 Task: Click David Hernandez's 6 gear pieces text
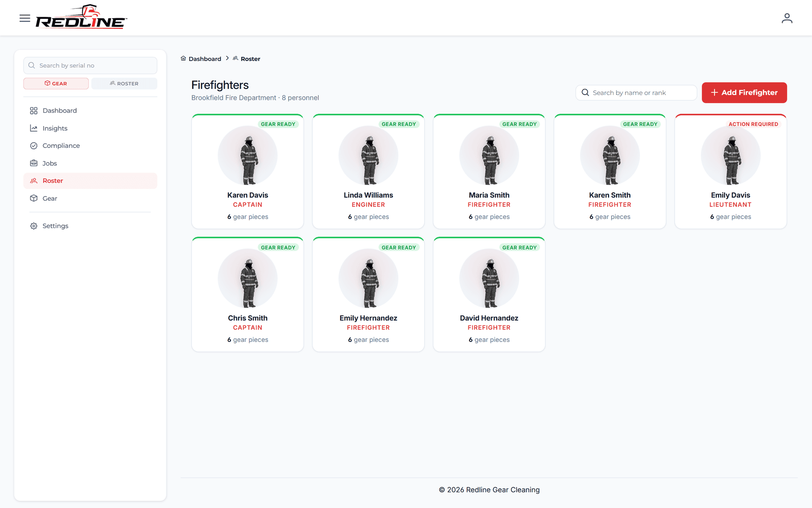(x=489, y=340)
